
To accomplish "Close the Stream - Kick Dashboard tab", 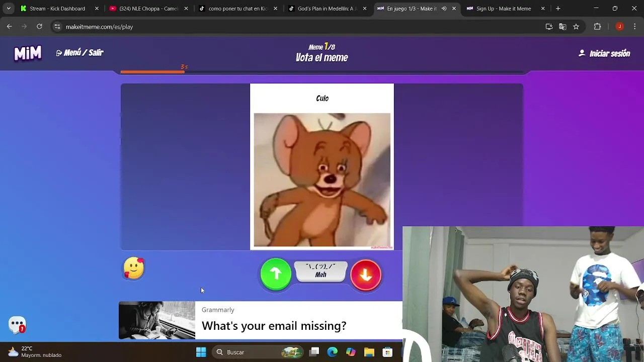I will click(97, 9).
